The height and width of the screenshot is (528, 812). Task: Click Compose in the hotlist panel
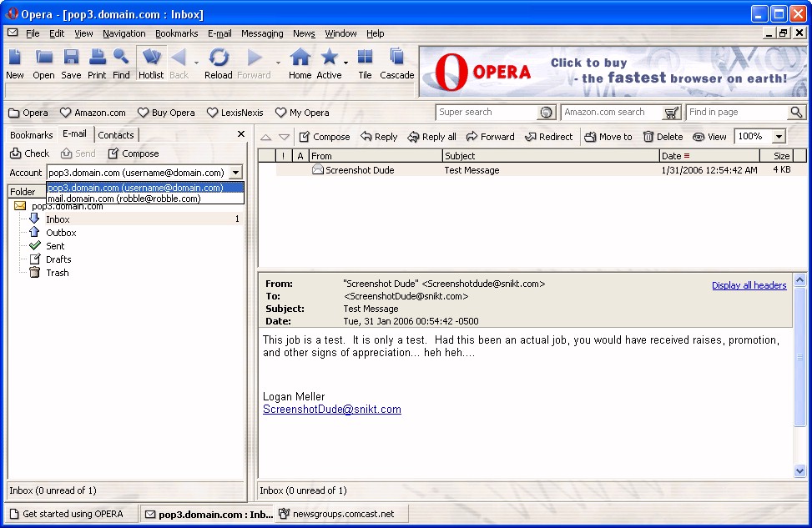(133, 153)
